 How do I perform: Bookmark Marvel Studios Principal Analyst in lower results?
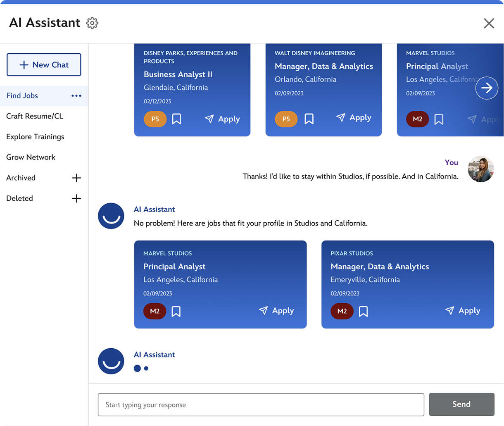pos(176,312)
